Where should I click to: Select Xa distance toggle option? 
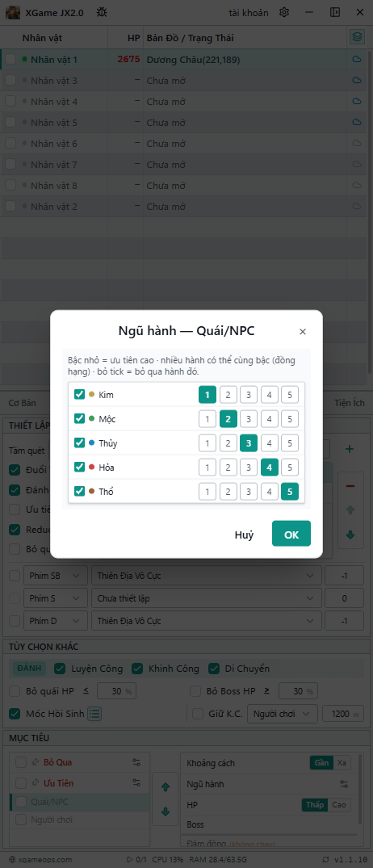[341, 763]
